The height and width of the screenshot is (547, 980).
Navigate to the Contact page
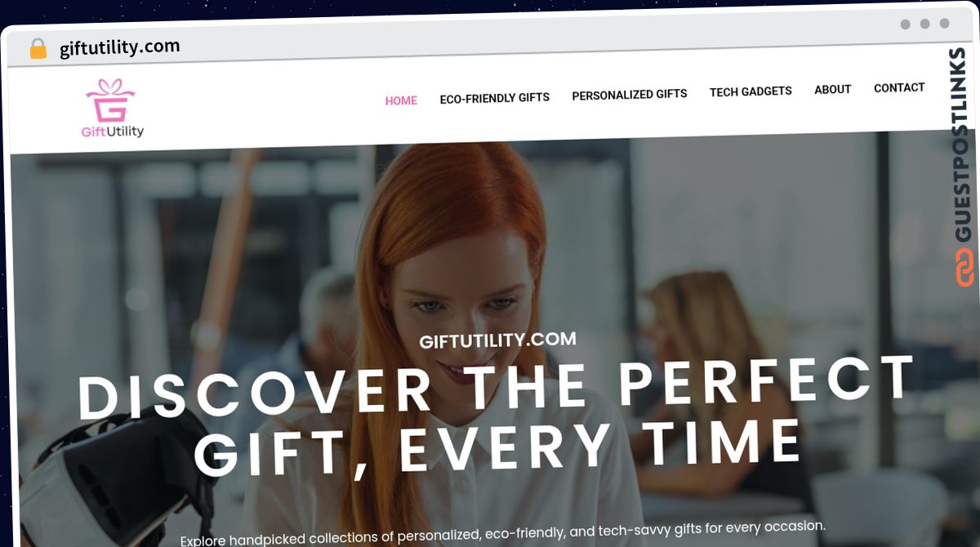(x=899, y=87)
